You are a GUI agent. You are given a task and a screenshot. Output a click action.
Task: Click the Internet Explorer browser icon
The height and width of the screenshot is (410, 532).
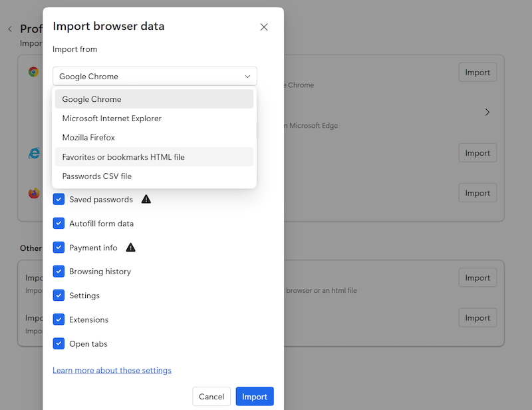[x=33, y=153]
